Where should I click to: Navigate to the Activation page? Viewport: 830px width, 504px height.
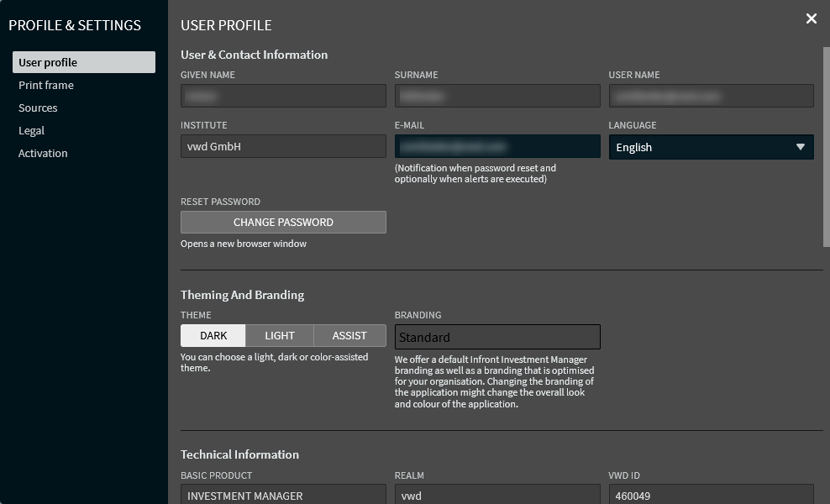43,153
